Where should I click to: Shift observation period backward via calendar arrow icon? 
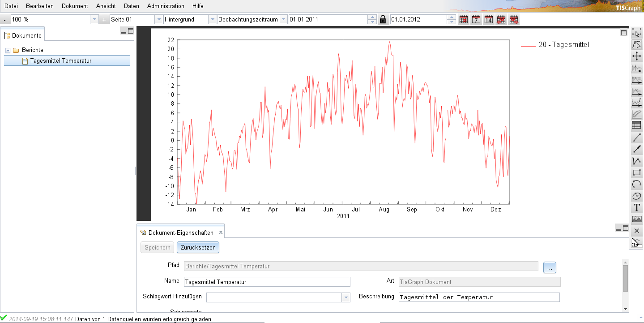pos(500,19)
